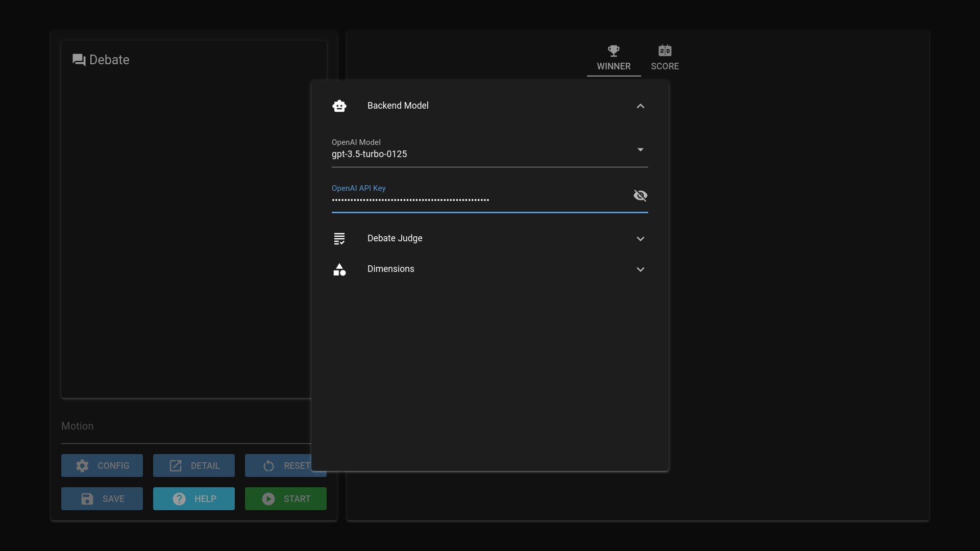980x551 pixels.
Task: Click the scoreboard Score icon
Action: (x=665, y=51)
